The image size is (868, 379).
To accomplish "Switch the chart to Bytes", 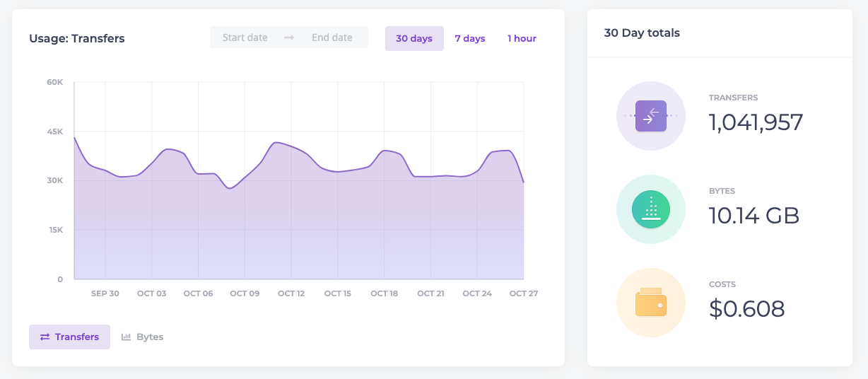I will pos(142,337).
